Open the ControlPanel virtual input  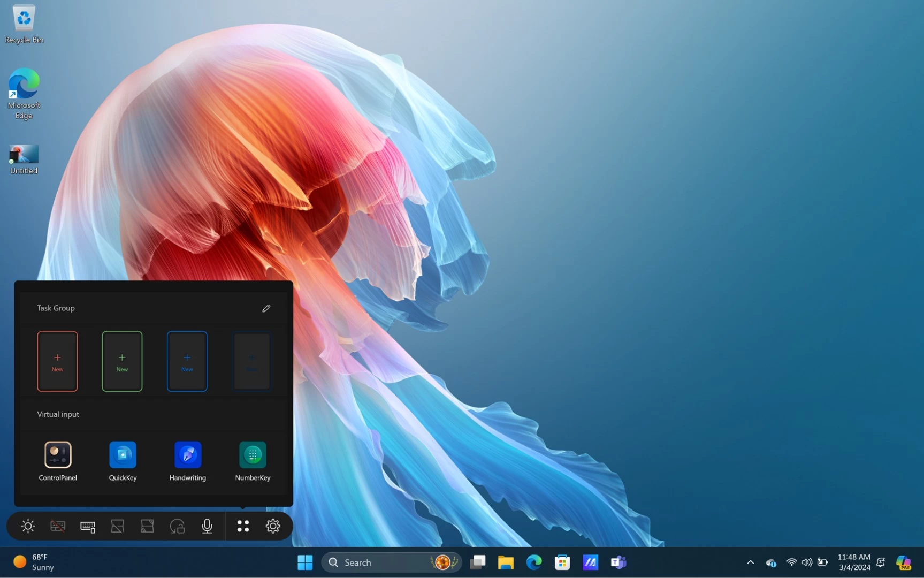click(58, 455)
